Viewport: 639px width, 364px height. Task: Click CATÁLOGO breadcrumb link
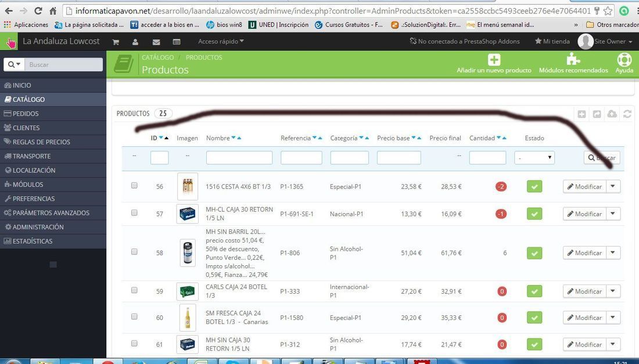157,57
